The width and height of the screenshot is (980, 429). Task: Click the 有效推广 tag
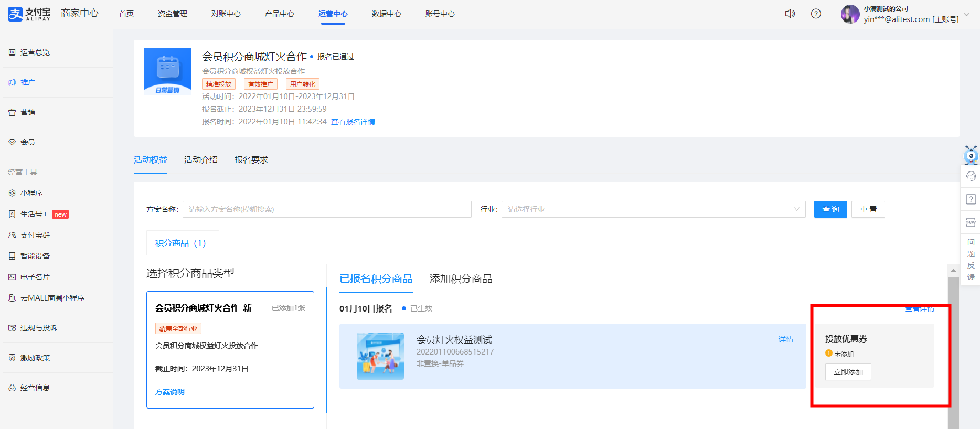click(261, 84)
